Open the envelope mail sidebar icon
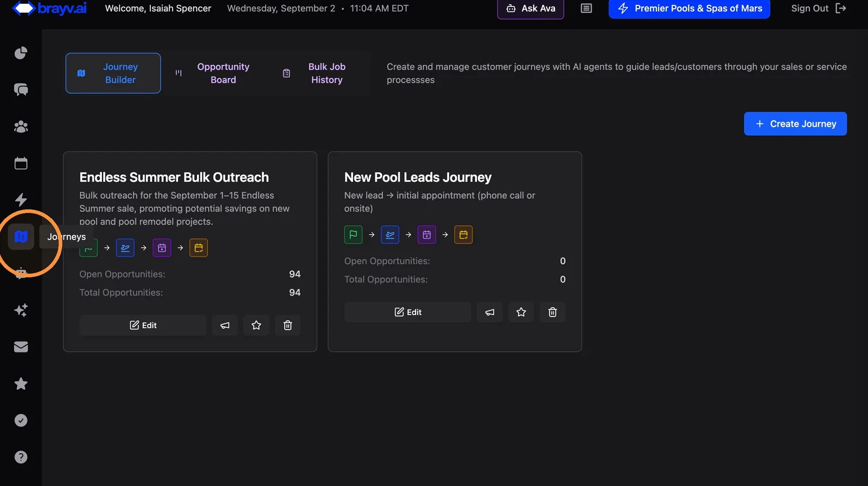Viewport: 868px width, 486px height. click(x=21, y=347)
